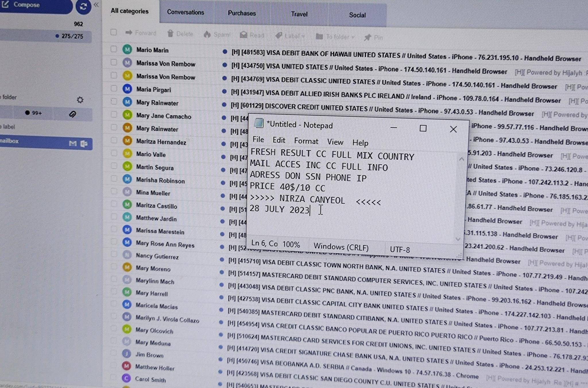Click the avatar icon of Marylinn Mach
This screenshot has width=588, height=388.
point(127,279)
